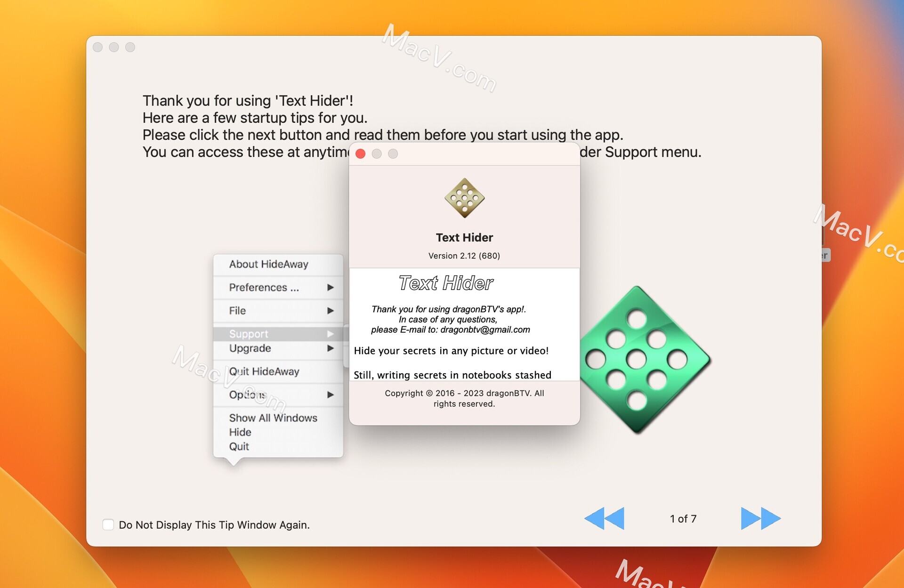Click 'Hide' in the application menu

239,432
